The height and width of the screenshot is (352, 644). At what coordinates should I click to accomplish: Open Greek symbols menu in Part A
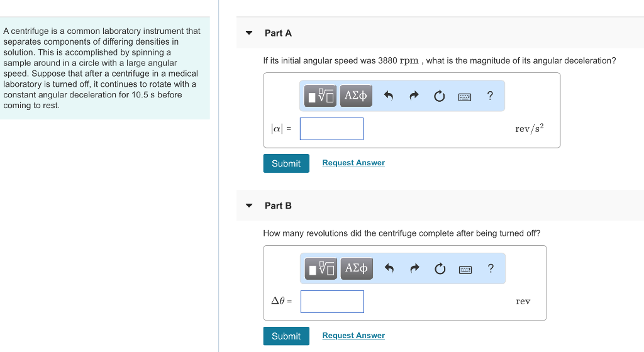(356, 96)
